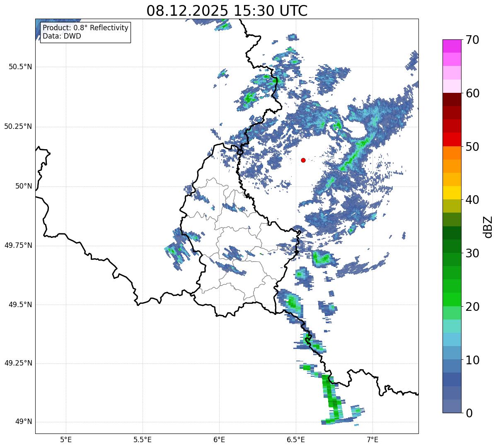
Task: Click the red radar site marker
Action: [303, 160]
